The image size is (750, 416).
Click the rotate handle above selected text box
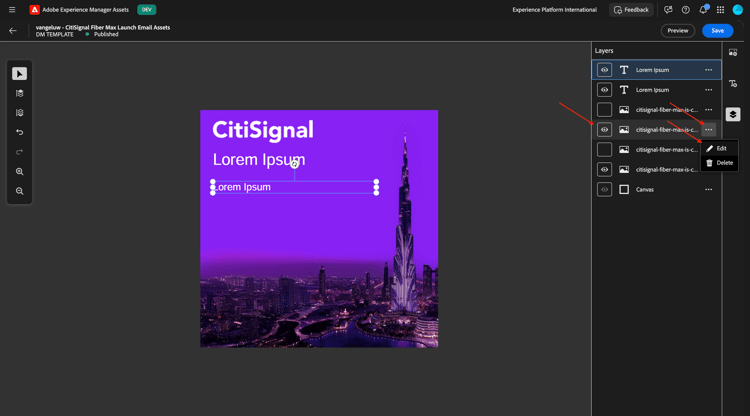[x=295, y=164]
